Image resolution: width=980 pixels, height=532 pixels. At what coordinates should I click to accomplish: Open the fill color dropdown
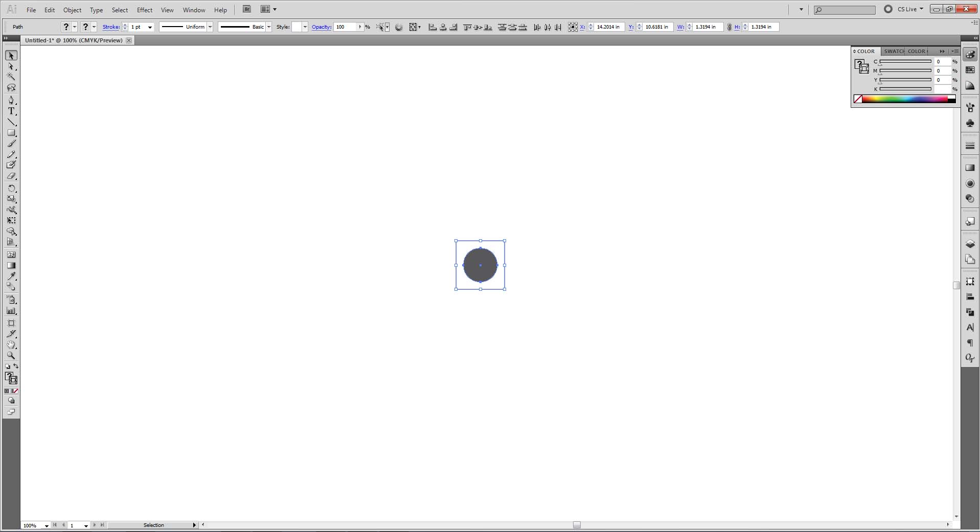pos(75,27)
